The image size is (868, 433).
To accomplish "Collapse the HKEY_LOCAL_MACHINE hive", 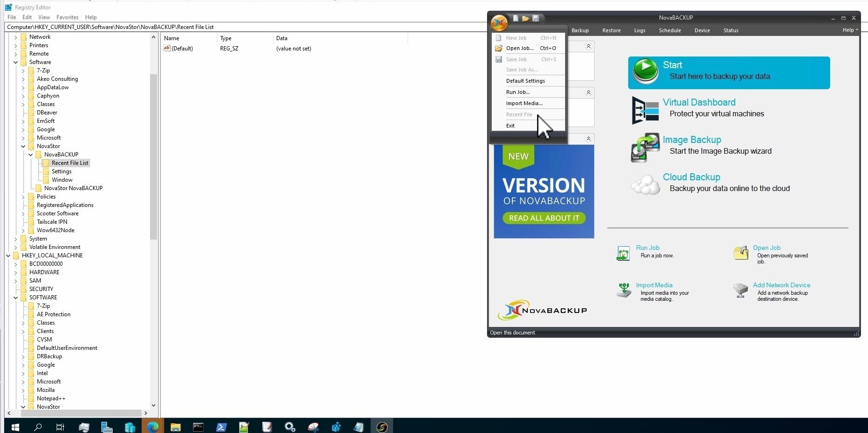I will (8, 256).
